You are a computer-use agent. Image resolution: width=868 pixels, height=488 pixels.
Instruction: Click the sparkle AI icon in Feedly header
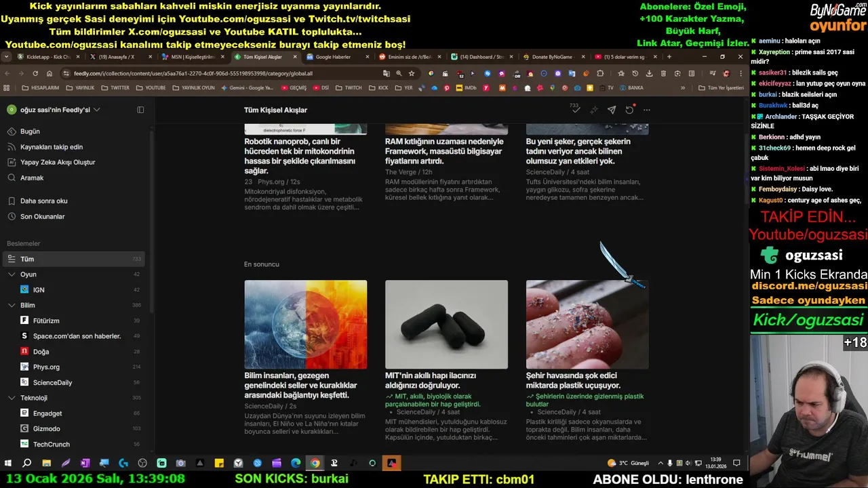(x=593, y=110)
